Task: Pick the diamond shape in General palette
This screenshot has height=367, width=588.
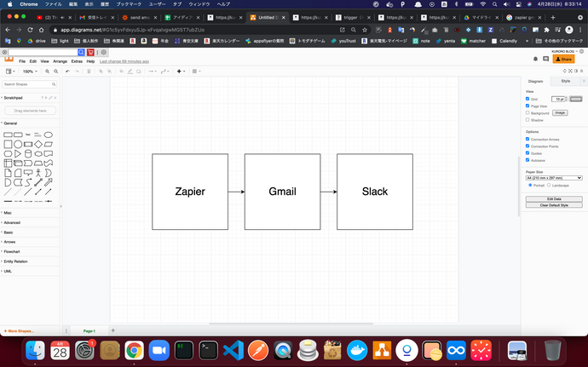Action: click(38, 144)
